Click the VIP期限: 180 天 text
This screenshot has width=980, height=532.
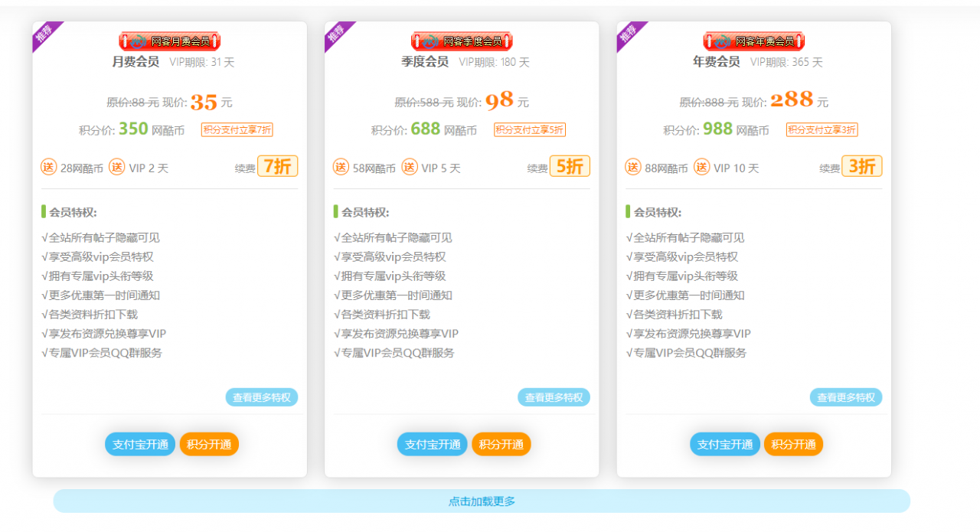(494, 62)
